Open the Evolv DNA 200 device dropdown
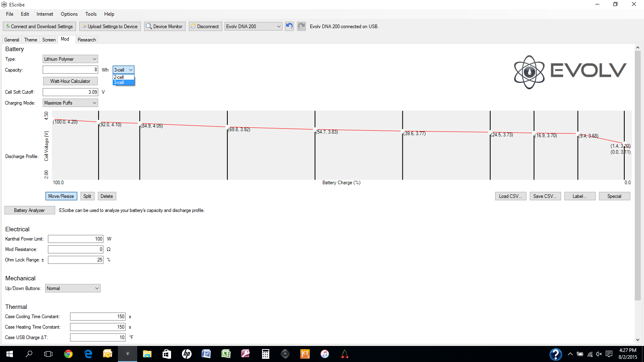Image resolution: width=644 pixels, height=362 pixels. (x=254, y=27)
